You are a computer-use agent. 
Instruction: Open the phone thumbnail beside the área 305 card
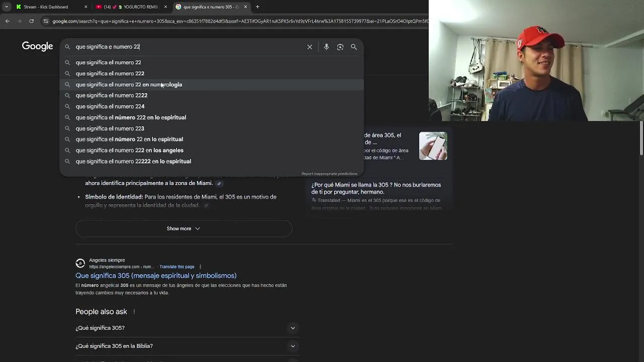click(433, 146)
